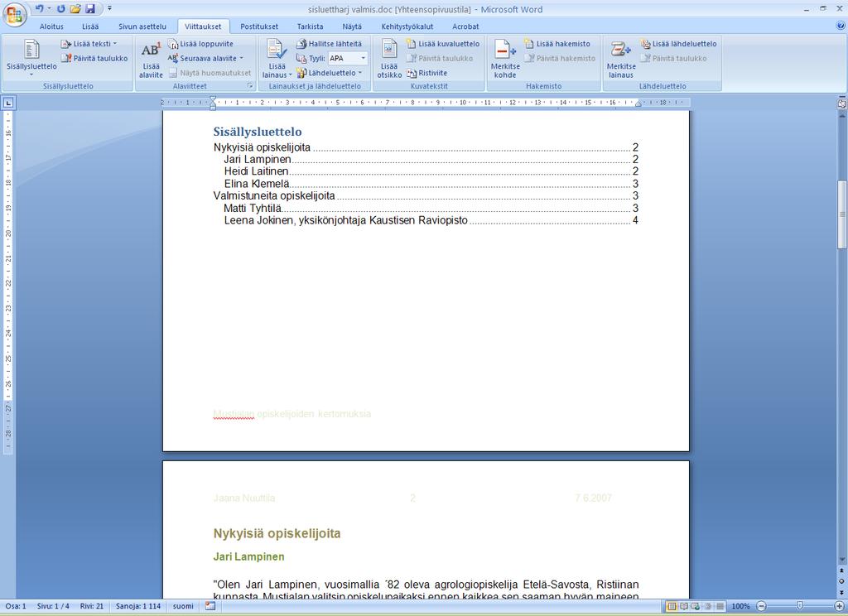Viewport: 848px width, 616px height.
Task: Open the Acrobat tab
Action: 465,26
